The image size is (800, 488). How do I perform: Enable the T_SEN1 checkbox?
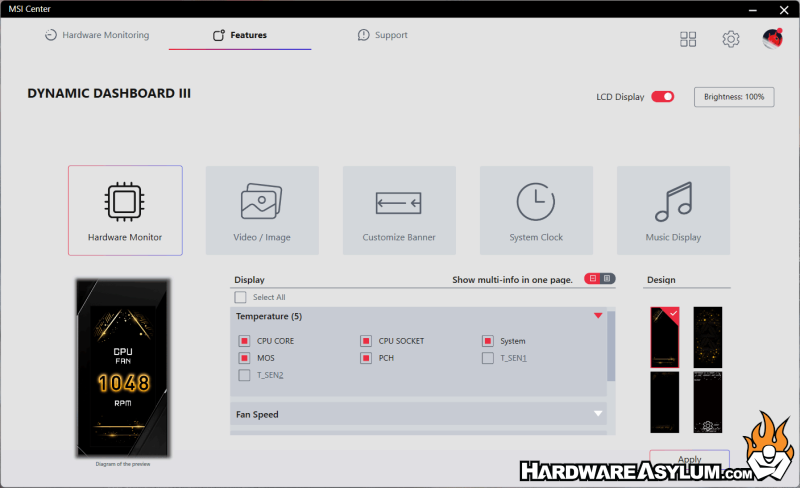point(488,358)
